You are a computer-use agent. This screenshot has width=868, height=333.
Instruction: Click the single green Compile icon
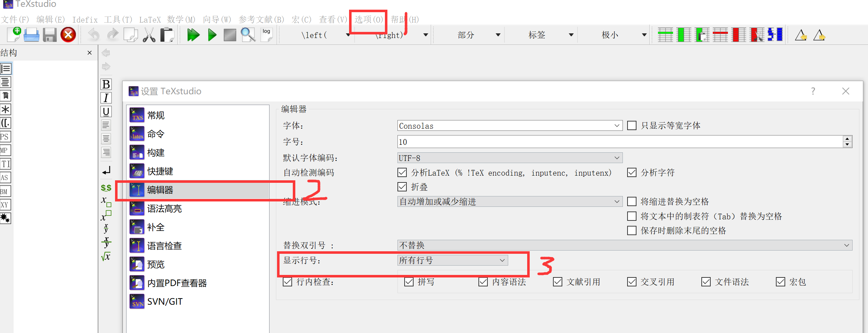coord(212,35)
